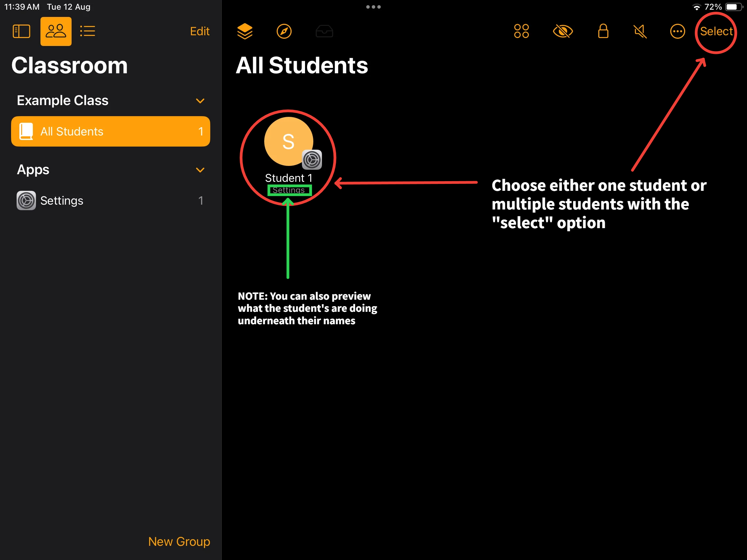Click the 'Classroom' sidebar title
Image resolution: width=747 pixels, height=560 pixels.
pyautogui.click(x=70, y=65)
